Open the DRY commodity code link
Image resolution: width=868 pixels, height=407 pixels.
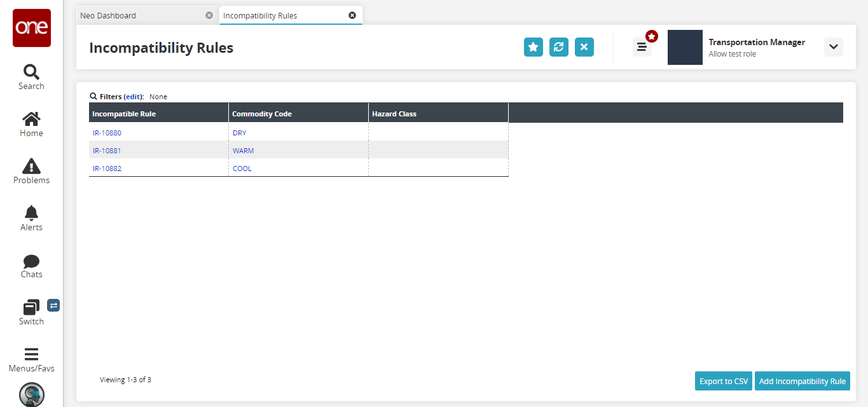pos(240,133)
